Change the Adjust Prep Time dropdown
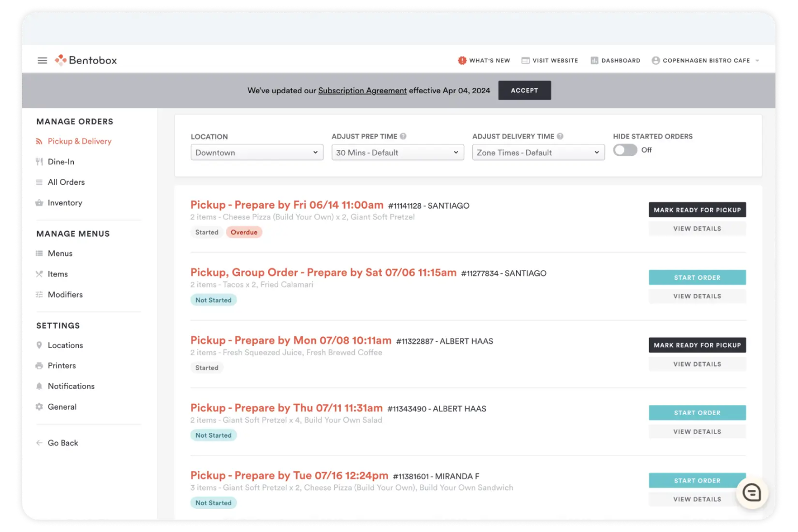798x532 pixels. tap(397, 152)
